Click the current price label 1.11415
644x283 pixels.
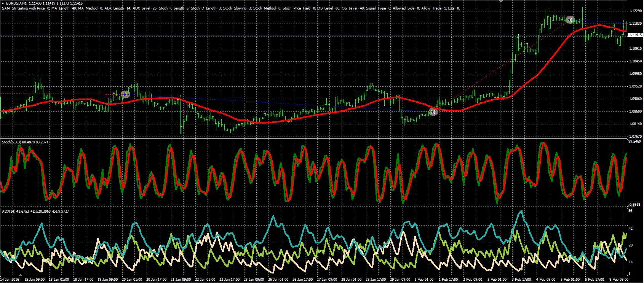pos(635,35)
